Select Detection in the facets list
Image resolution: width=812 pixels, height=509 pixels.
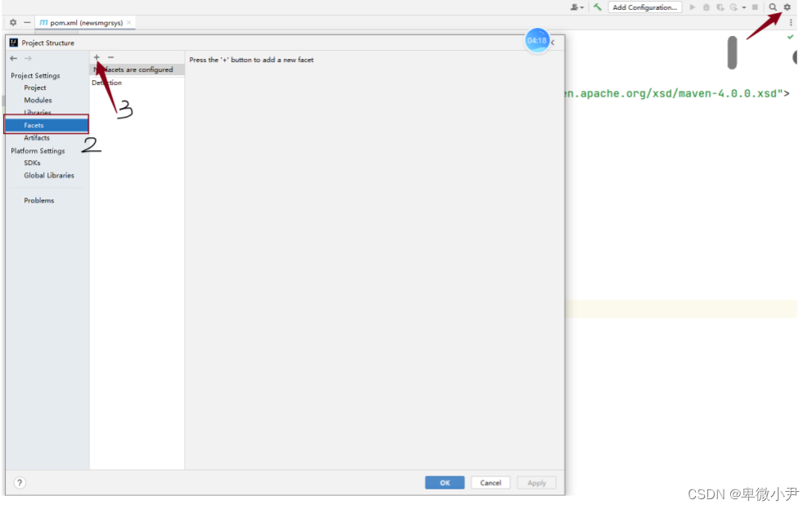coord(106,83)
